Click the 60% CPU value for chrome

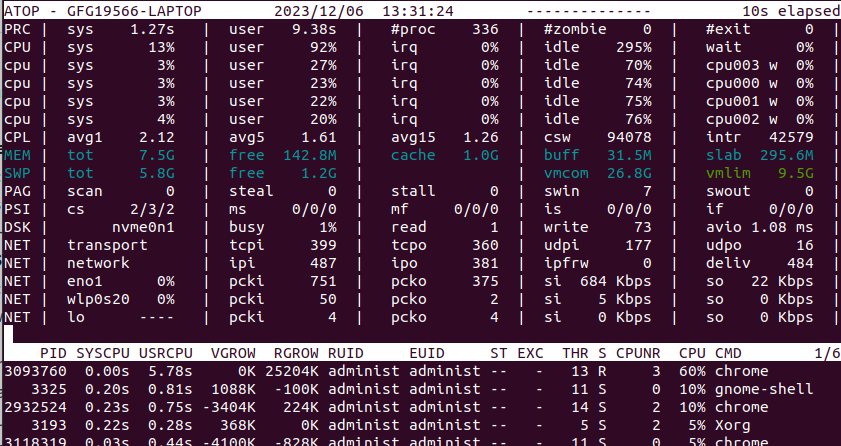click(692, 371)
